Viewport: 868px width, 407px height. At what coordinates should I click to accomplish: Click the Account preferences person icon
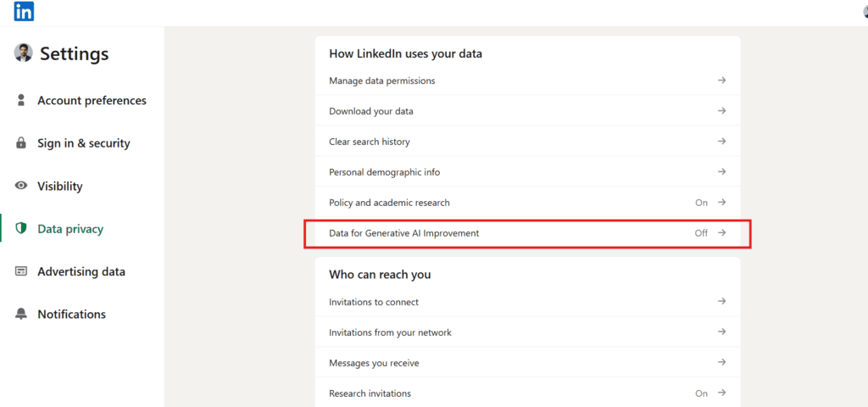21,100
